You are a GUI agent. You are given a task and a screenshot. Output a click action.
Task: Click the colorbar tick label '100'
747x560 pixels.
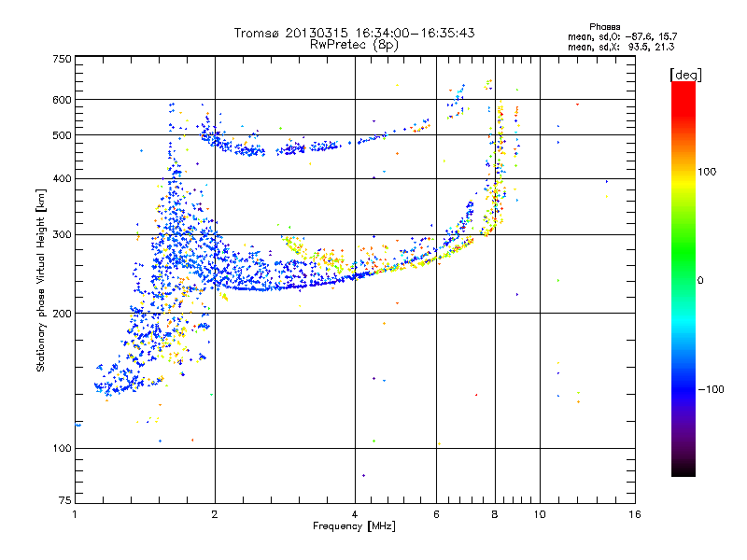[707, 172]
